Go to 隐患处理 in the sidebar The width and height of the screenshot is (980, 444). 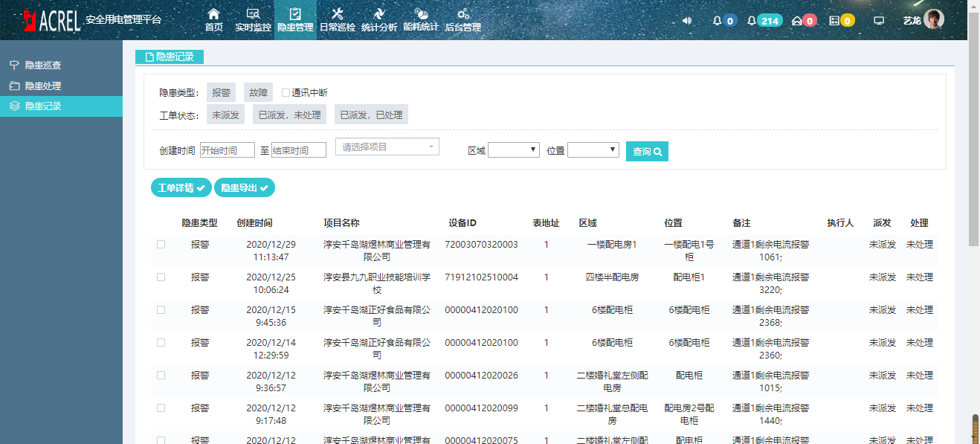pos(42,86)
